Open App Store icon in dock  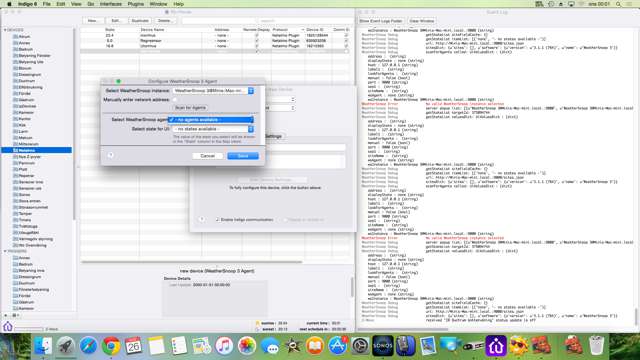point(338,346)
